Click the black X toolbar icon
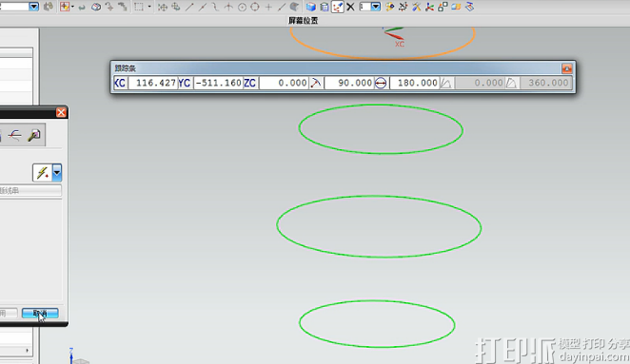Screen dimensions: 630x364 [x=351, y=7]
